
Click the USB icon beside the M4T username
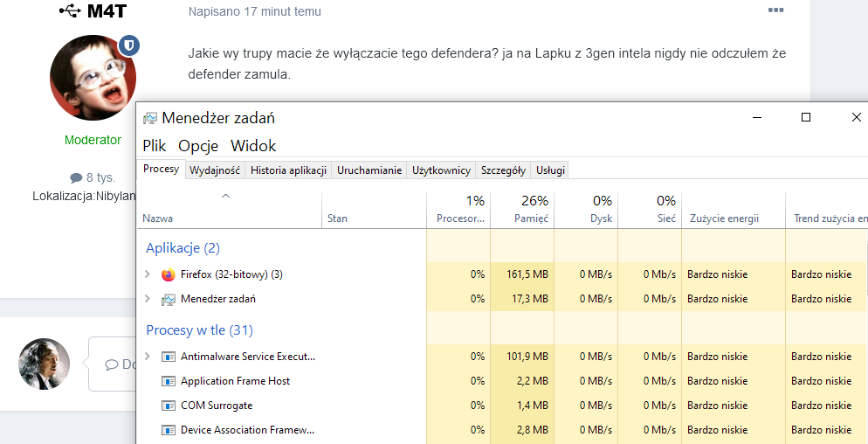point(70,10)
